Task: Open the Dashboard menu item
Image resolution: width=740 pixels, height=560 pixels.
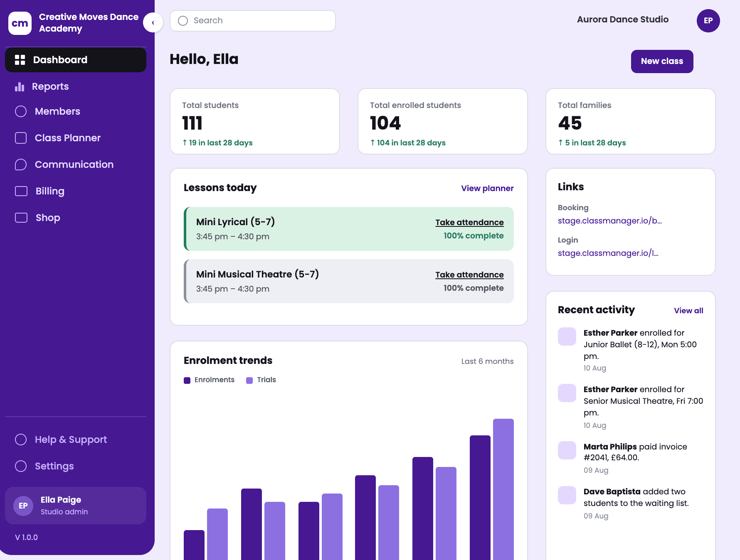Action: 76,60
